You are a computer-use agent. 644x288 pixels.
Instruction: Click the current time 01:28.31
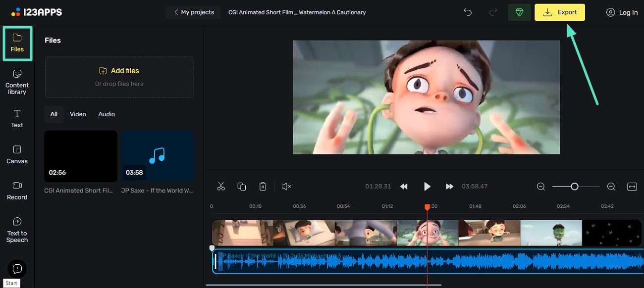click(x=378, y=187)
